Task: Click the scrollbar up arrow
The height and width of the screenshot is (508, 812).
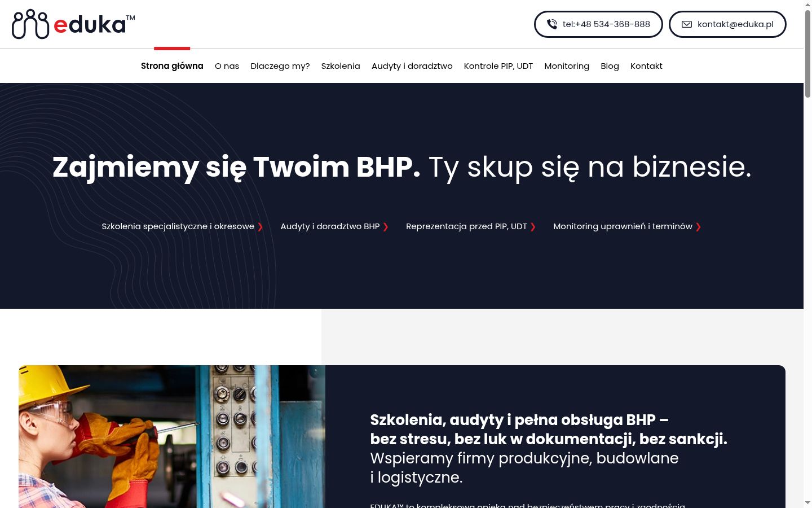Action: tap(807, 5)
